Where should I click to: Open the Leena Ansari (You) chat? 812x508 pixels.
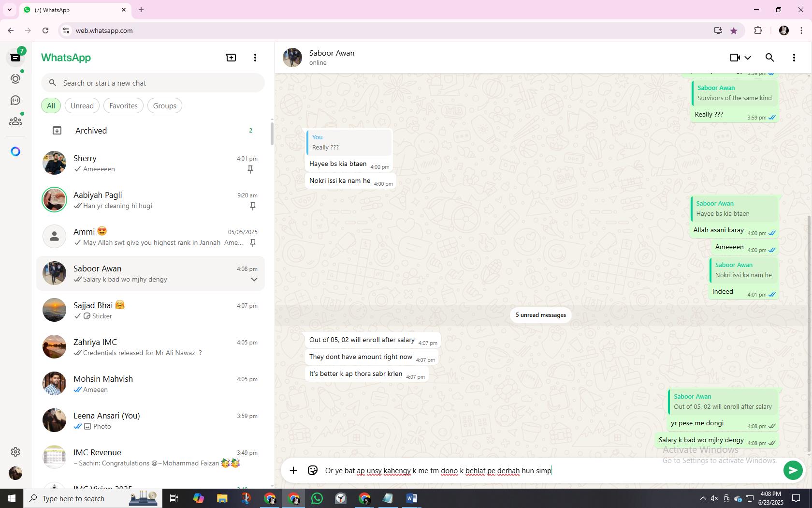click(x=151, y=421)
